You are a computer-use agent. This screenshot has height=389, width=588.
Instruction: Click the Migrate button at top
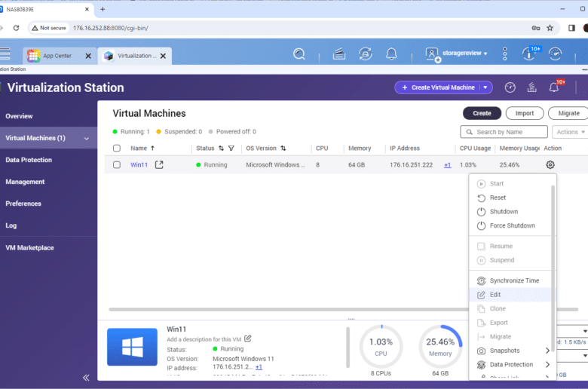click(x=568, y=113)
